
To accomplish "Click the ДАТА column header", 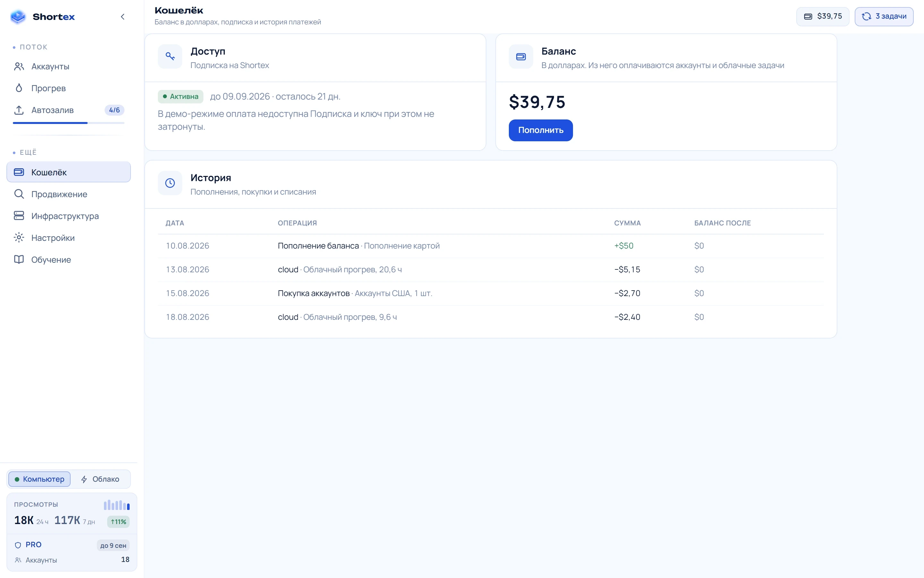I will (175, 223).
